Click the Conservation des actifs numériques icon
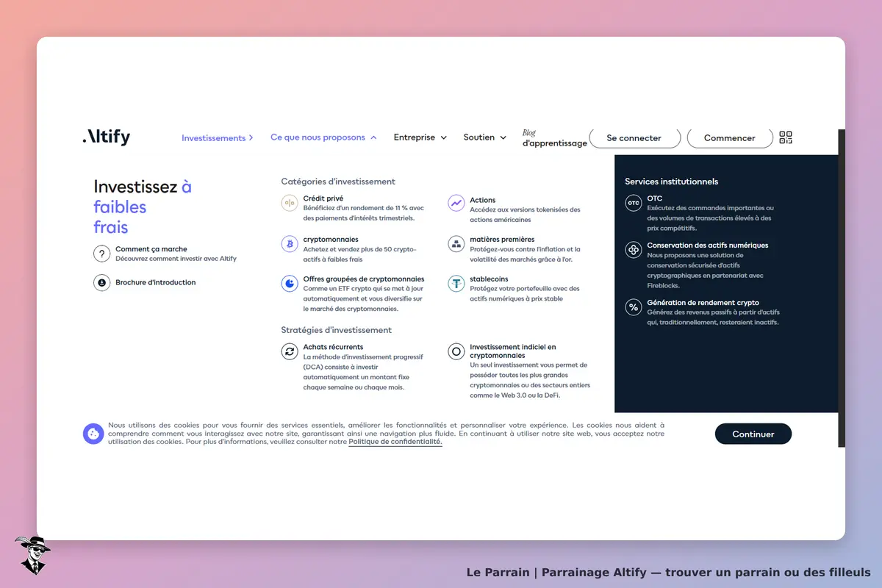The width and height of the screenshot is (882, 588). coord(634,250)
